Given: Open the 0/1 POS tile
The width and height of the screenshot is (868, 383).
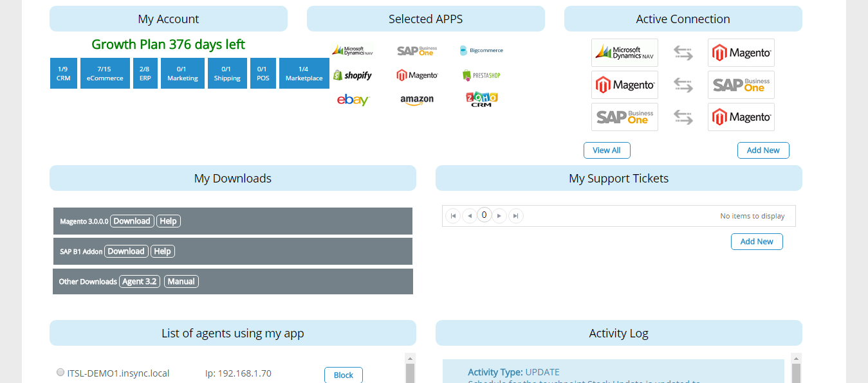Looking at the screenshot, I should pyautogui.click(x=263, y=73).
